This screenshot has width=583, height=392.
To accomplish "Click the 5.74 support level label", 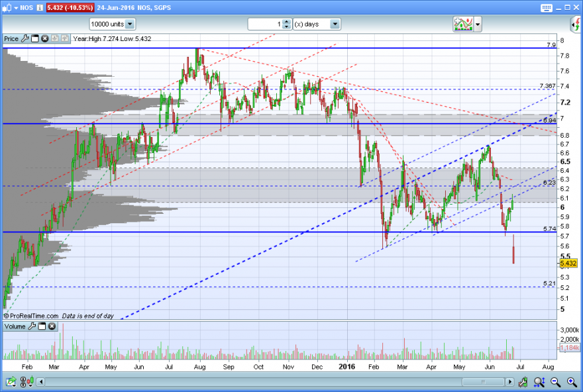I will click(549, 229).
